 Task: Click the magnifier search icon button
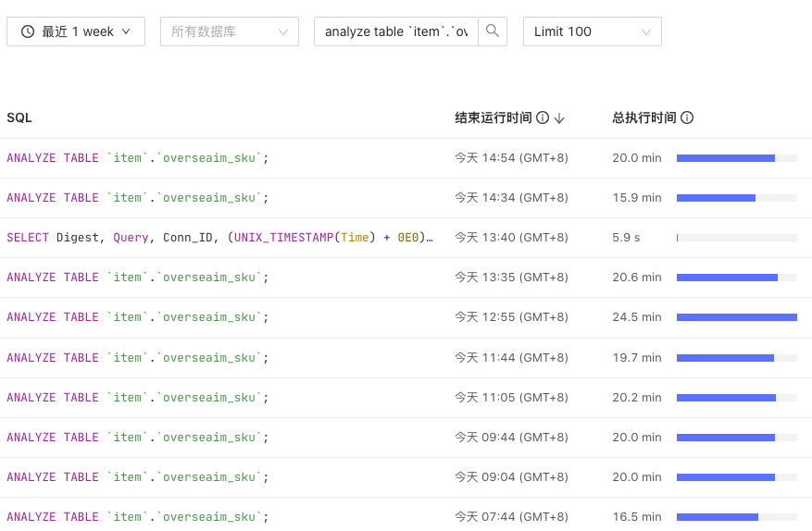493,31
